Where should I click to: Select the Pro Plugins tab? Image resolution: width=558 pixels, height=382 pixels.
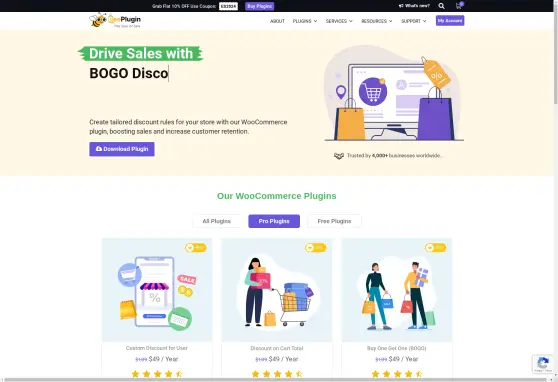click(x=274, y=221)
